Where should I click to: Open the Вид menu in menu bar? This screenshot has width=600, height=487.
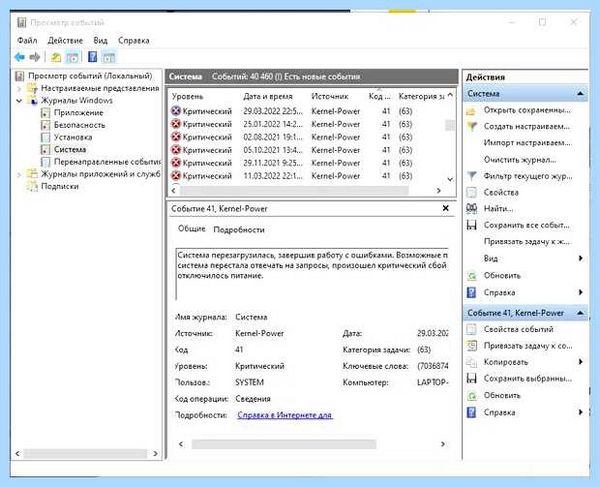tap(100, 40)
